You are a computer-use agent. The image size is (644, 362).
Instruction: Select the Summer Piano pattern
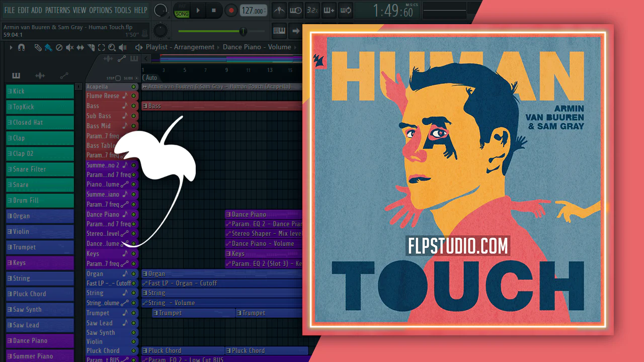click(40, 355)
